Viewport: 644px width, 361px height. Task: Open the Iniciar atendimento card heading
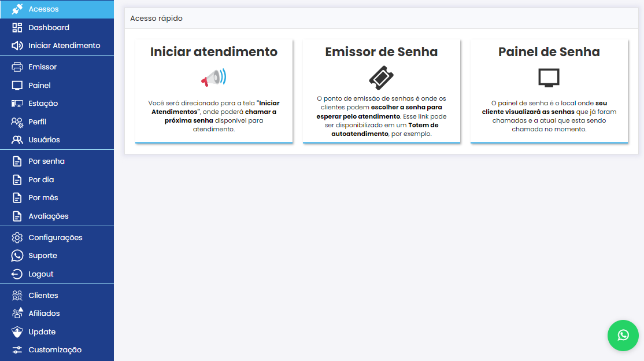pos(213,52)
